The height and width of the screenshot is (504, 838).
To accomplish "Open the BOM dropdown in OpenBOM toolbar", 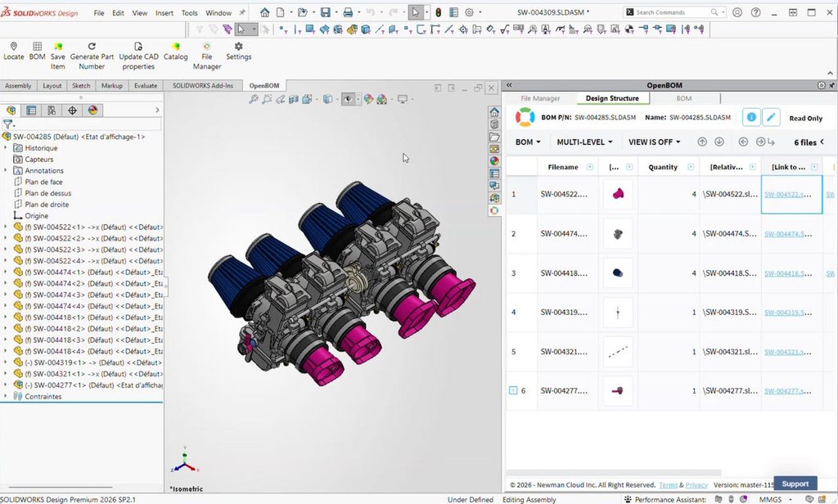I will 528,142.
